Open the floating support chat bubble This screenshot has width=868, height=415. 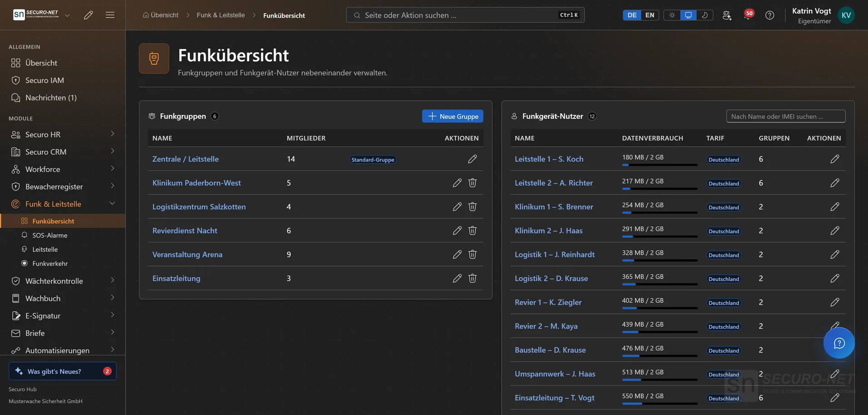tap(839, 343)
